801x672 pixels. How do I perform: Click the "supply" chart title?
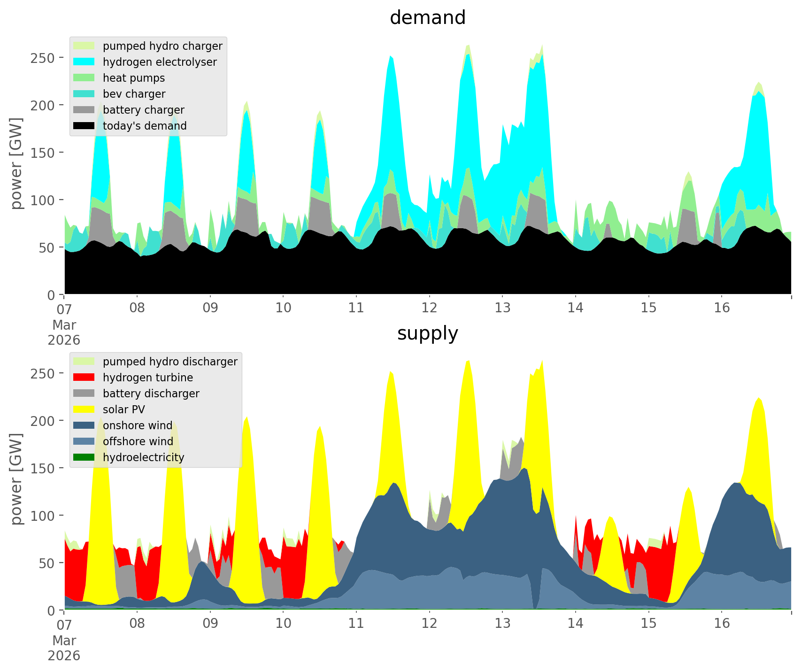pyautogui.click(x=427, y=333)
